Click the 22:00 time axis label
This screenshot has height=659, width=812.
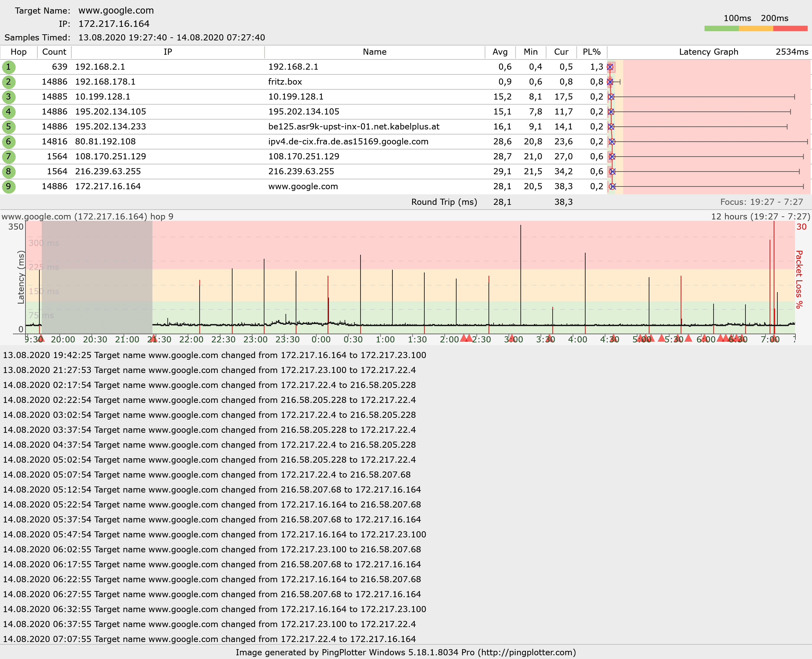[x=191, y=340]
